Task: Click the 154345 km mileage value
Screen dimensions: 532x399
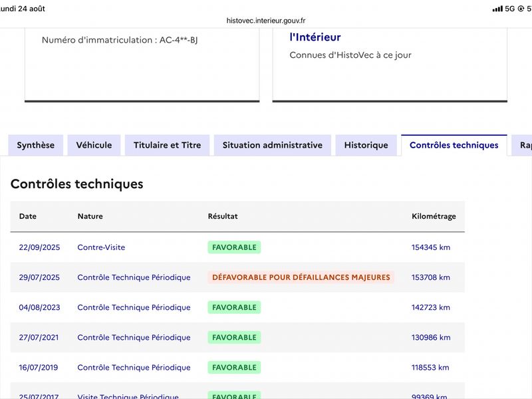Action: 431,247
